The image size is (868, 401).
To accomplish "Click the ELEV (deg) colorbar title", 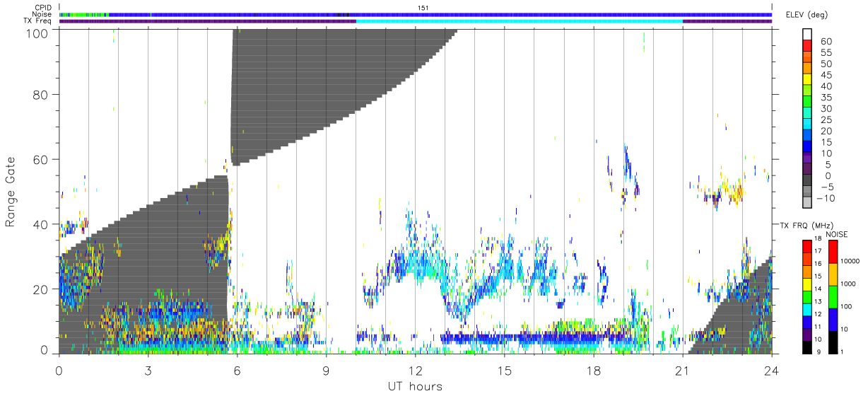I will tap(807, 14).
